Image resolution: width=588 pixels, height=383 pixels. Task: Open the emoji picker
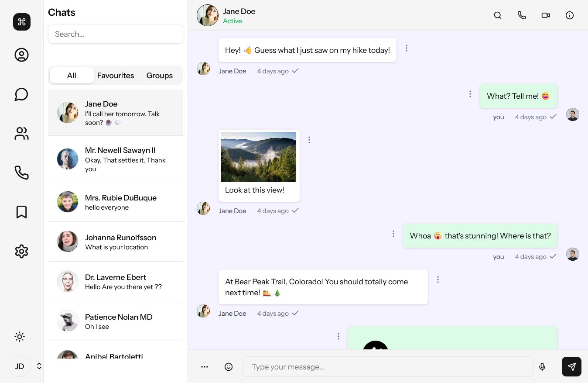(x=229, y=367)
